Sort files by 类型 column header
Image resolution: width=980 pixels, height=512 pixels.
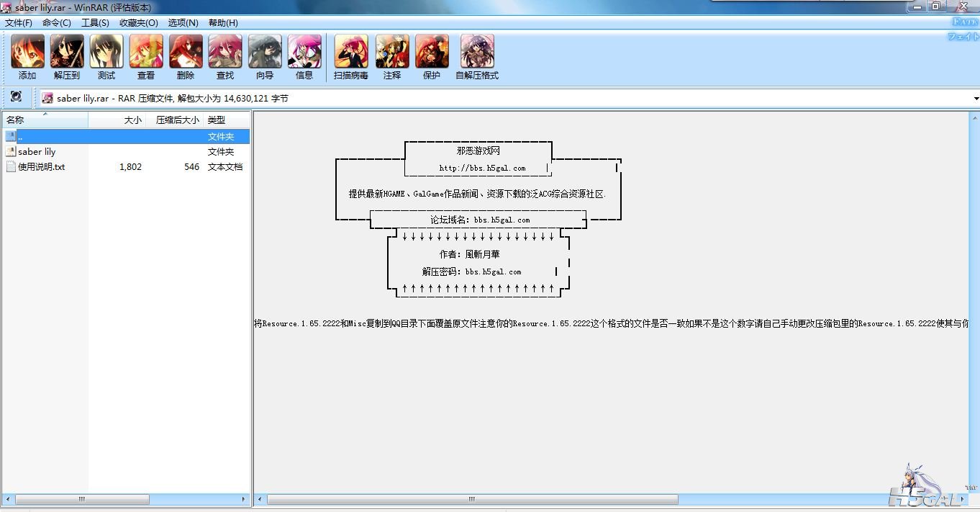tap(227, 120)
